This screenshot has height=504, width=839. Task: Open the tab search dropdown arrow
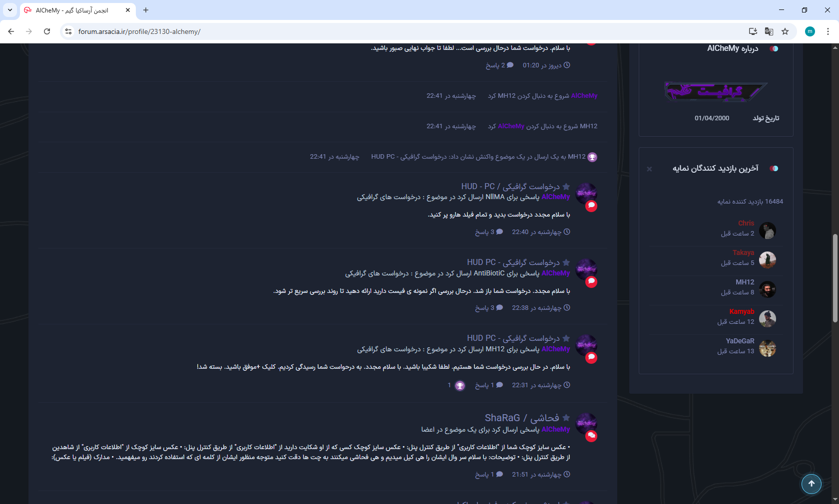tap(9, 10)
